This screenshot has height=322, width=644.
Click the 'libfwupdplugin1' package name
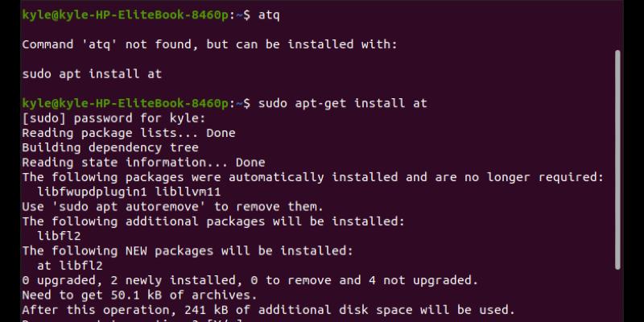coord(93,192)
